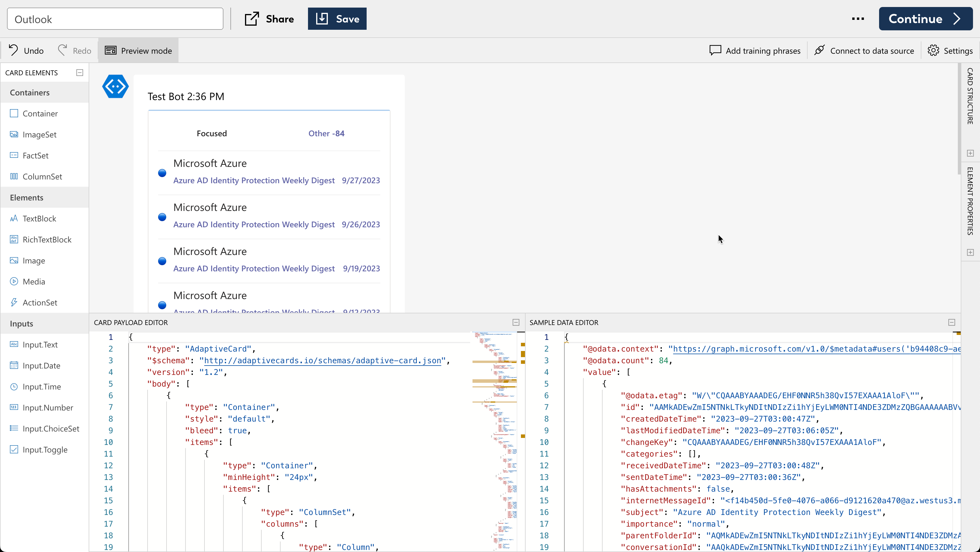Viewport: 980px width, 552px height.
Task: Click the Test Bot 2:36 PM header
Action: pyautogui.click(x=186, y=96)
